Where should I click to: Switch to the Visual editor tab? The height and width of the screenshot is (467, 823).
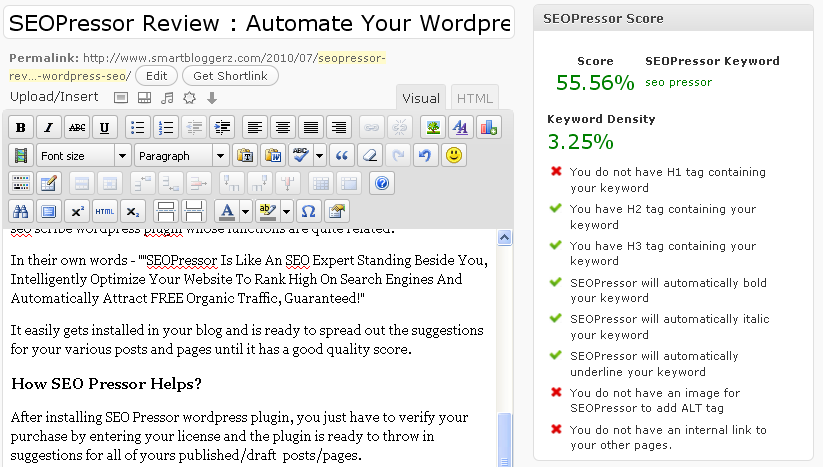(421, 98)
